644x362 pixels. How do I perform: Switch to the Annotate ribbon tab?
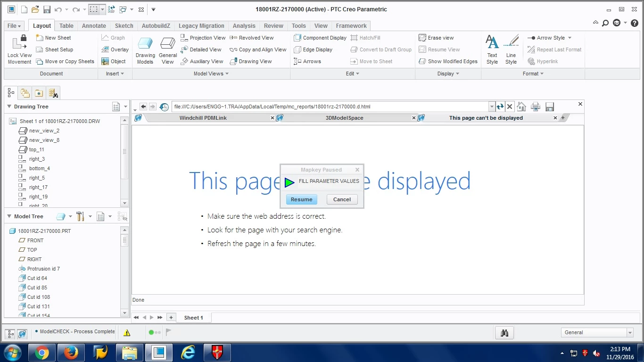(x=94, y=26)
